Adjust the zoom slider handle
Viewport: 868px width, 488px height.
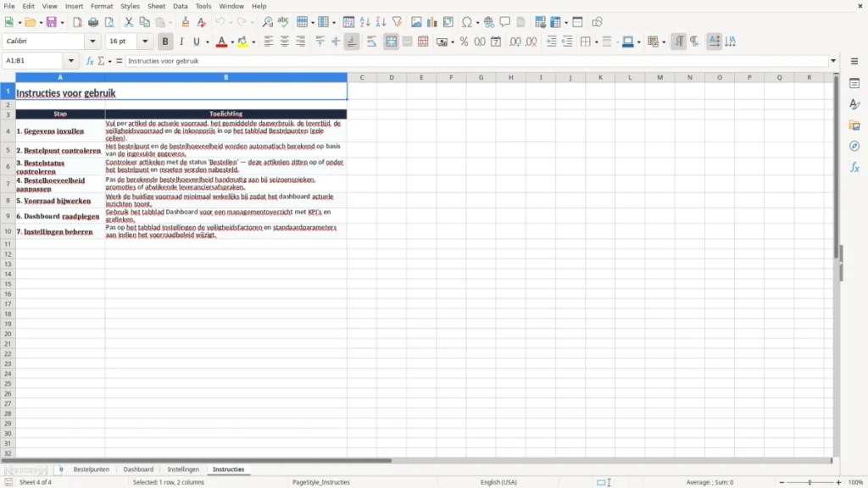810,482
